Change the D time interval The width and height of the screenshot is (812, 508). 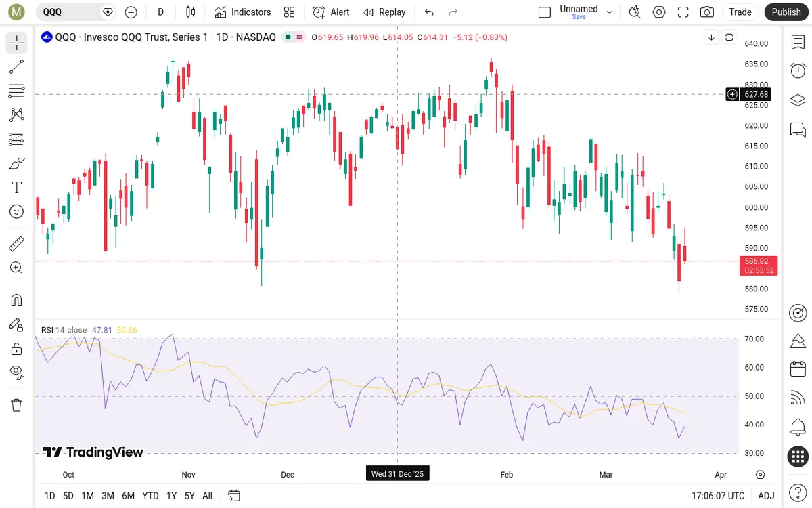[x=160, y=12]
